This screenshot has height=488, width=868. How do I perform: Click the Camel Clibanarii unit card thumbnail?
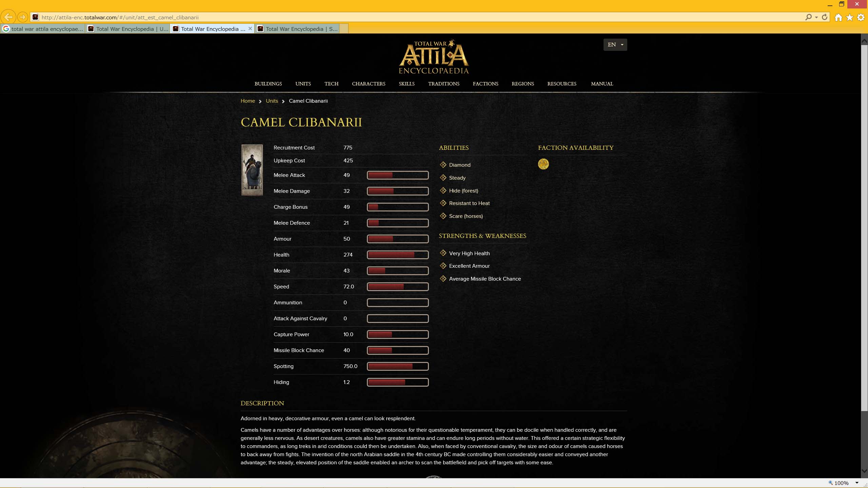pos(252,170)
